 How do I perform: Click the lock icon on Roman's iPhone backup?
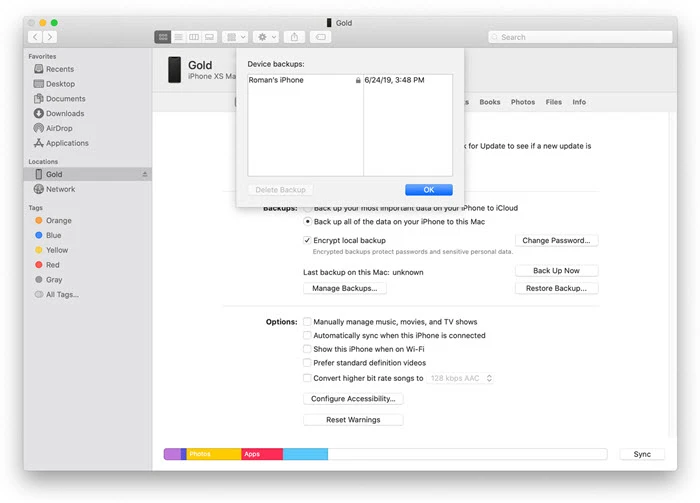click(x=358, y=80)
